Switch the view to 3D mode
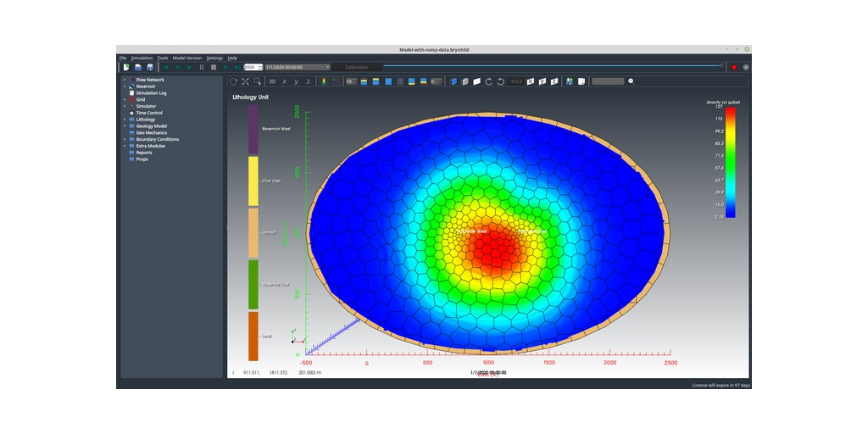The height and width of the screenshot is (434, 868). pos(272,81)
